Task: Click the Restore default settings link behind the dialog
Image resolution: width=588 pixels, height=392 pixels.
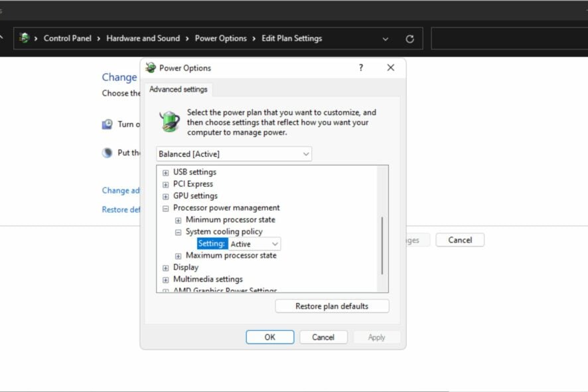Action: (121, 209)
